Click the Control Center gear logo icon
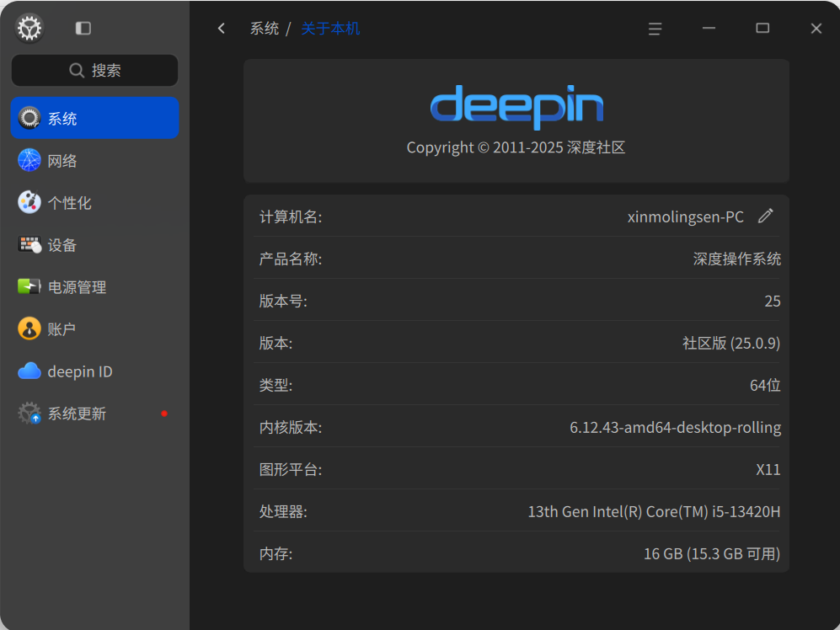This screenshot has width=840, height=630. click(29, 28)
